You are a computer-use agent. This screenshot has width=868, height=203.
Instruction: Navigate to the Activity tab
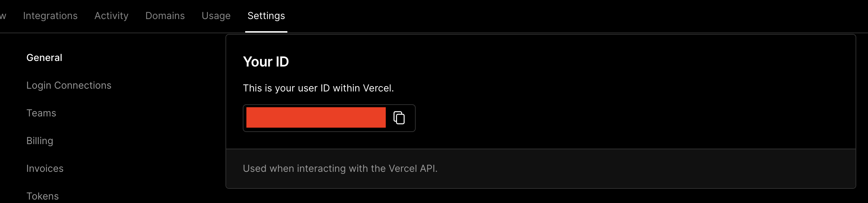click(111, 16)
